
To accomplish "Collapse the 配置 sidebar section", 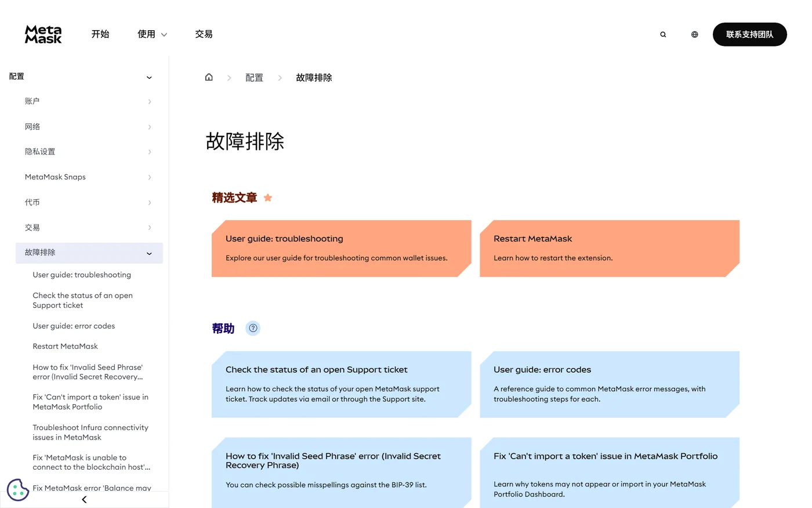I will coord(149,77).
